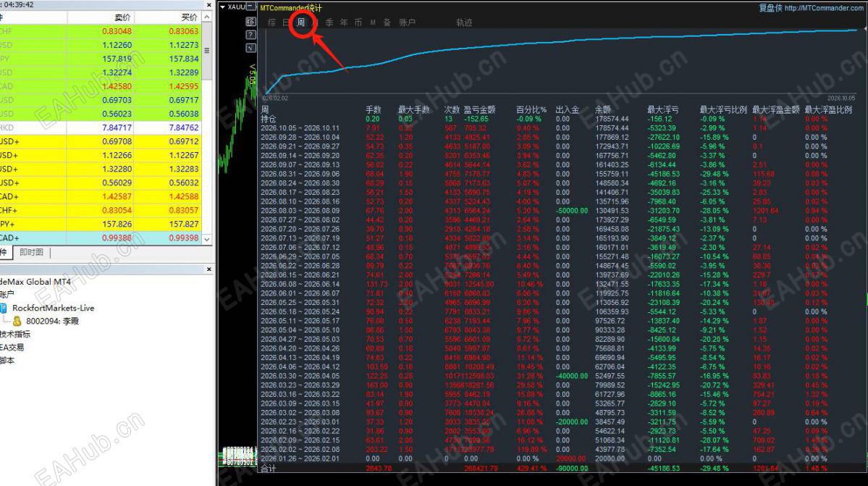The image size is (868, 486).
Task: Switch to the 备 tab
Action: 387,22
